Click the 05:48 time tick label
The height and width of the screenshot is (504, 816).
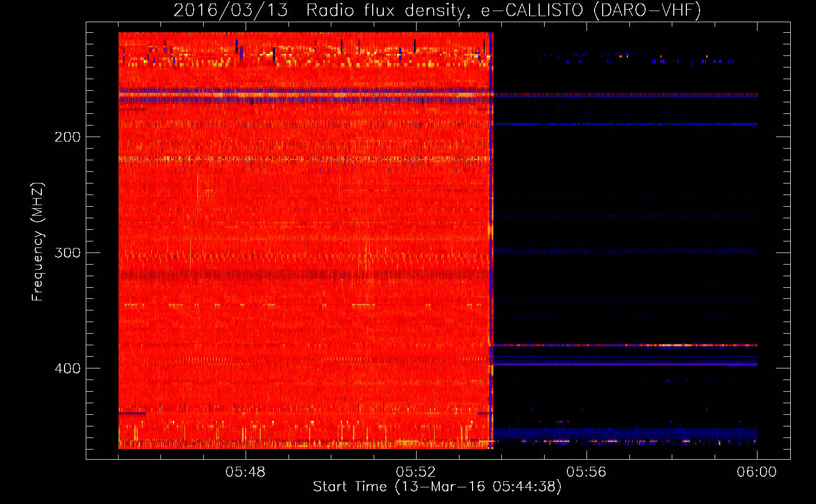click(246, 472)
